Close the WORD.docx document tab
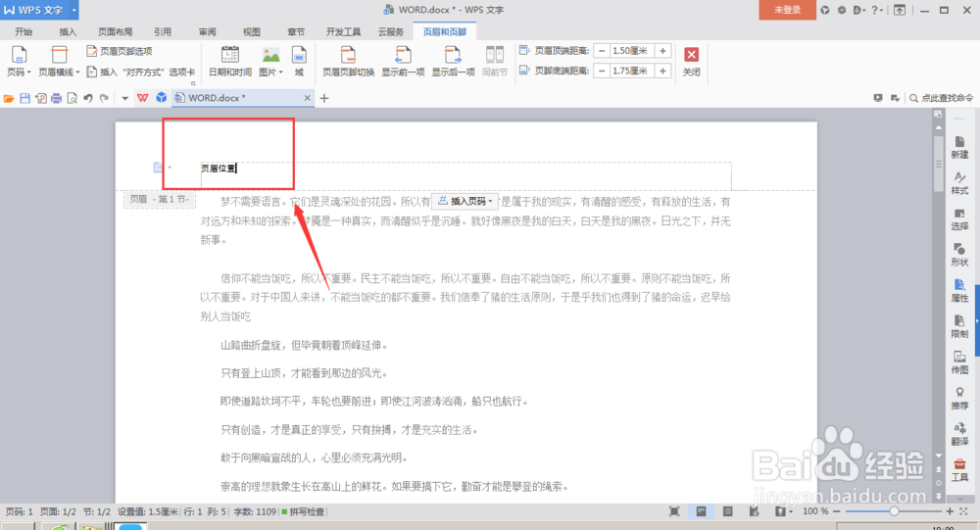The image size is (980, 530). (x=307, y=98)
